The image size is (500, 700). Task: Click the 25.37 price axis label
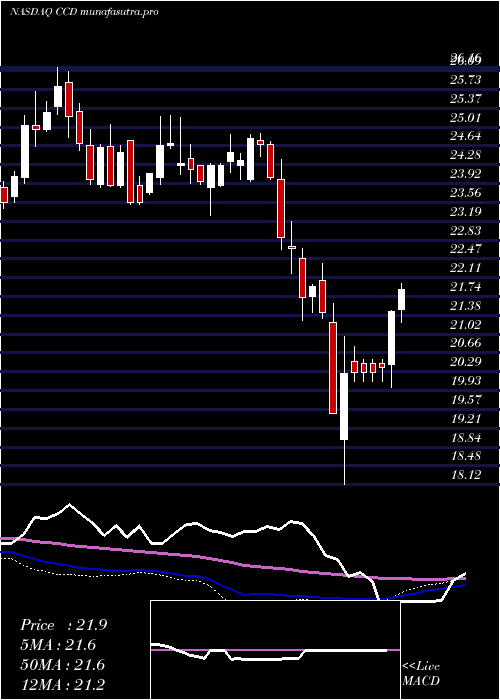[x=466, y=99]
